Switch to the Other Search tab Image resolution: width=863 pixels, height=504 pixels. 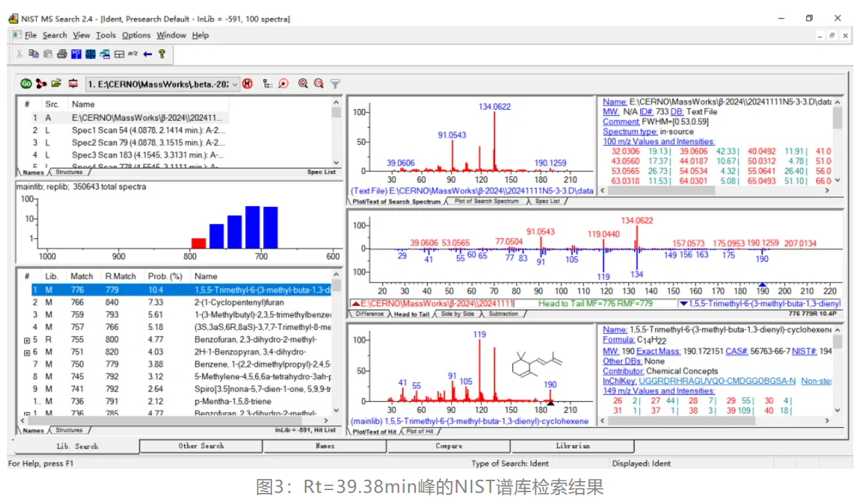(201, 446)
